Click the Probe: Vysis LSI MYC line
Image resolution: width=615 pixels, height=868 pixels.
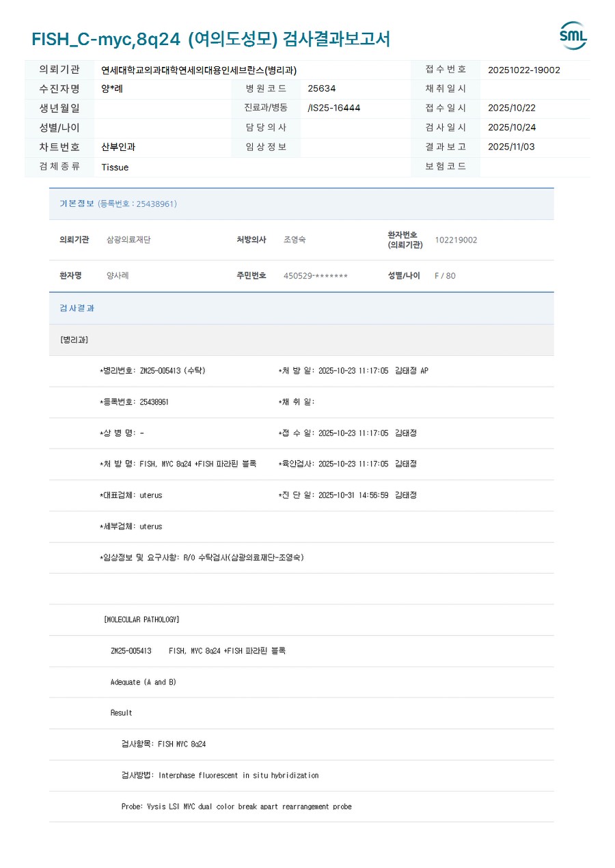(x=236, y=807)
